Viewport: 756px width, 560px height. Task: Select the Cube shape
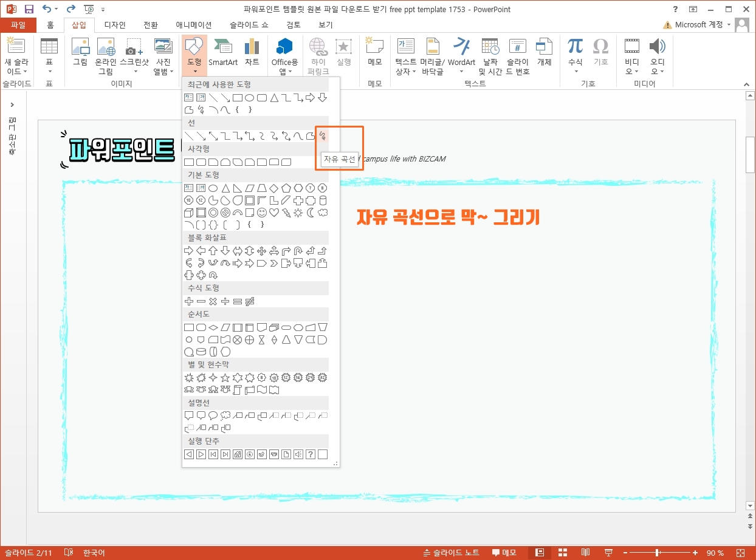coord(189,213)
